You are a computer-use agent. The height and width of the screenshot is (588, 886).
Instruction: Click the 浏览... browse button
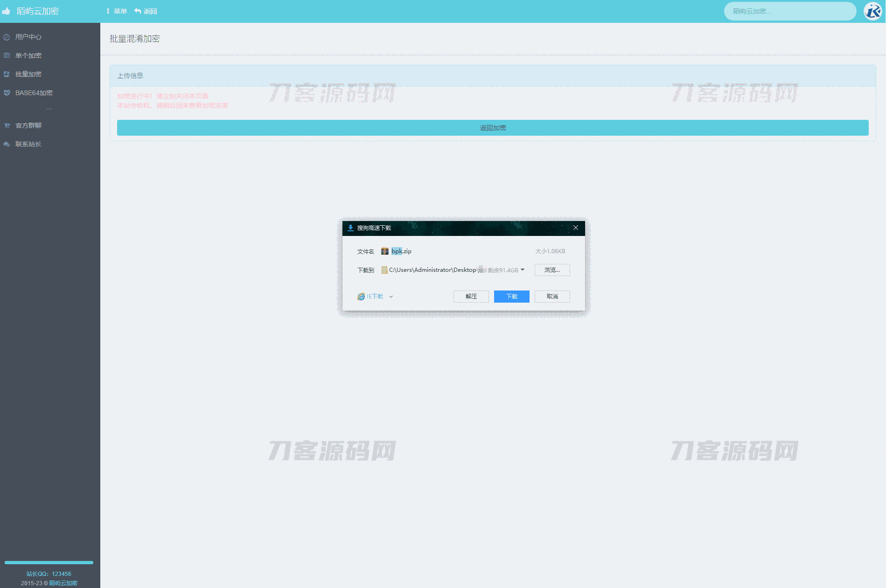[x=552, y=270]
